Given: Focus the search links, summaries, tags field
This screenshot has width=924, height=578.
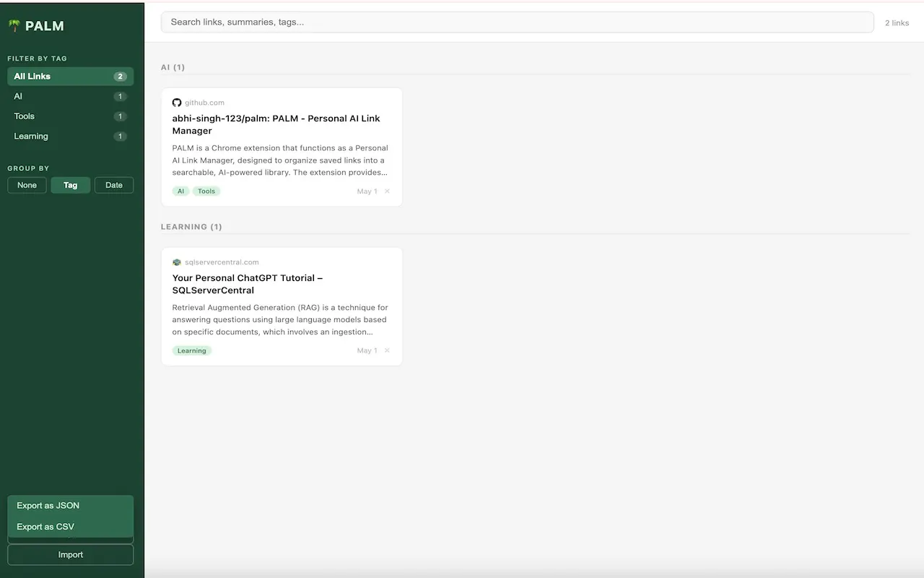Looking at the screenshot, I should 518,22.
